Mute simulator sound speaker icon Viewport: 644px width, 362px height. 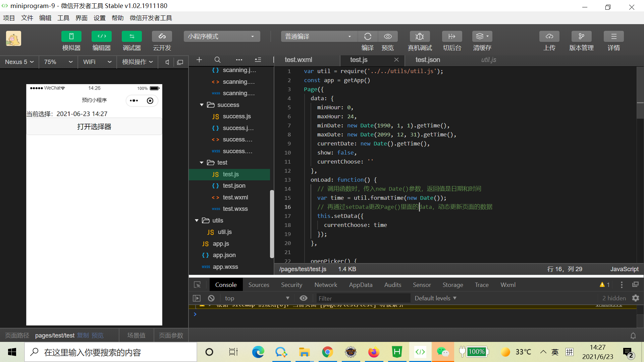(167, 62)
